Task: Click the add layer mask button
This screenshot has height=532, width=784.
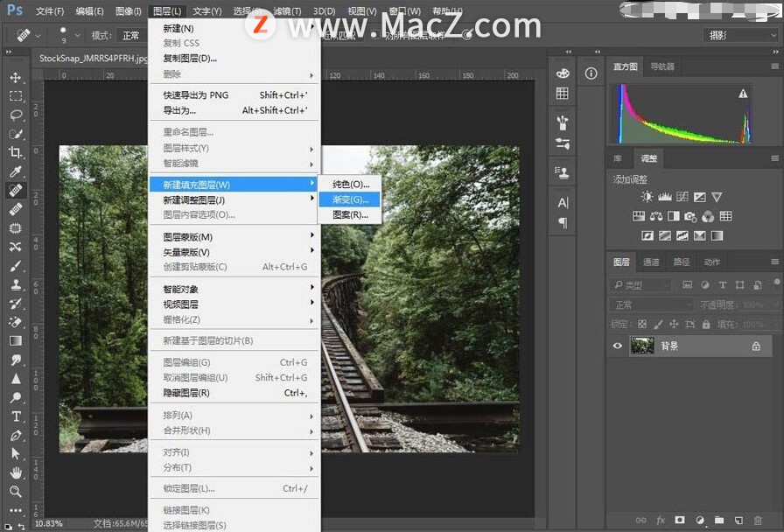Action: [680, 521]
